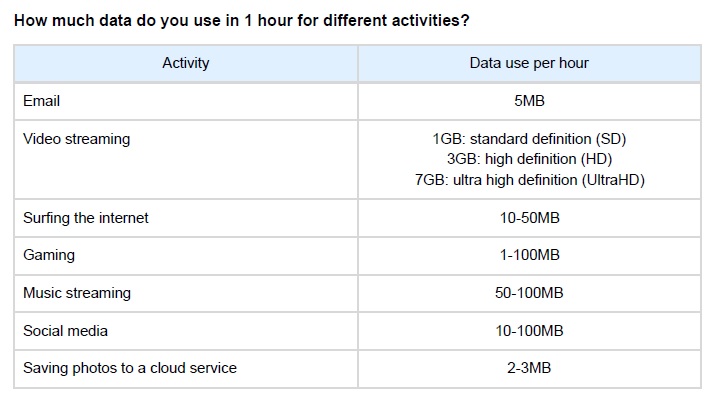Click "How much data" in the heading

70,21
